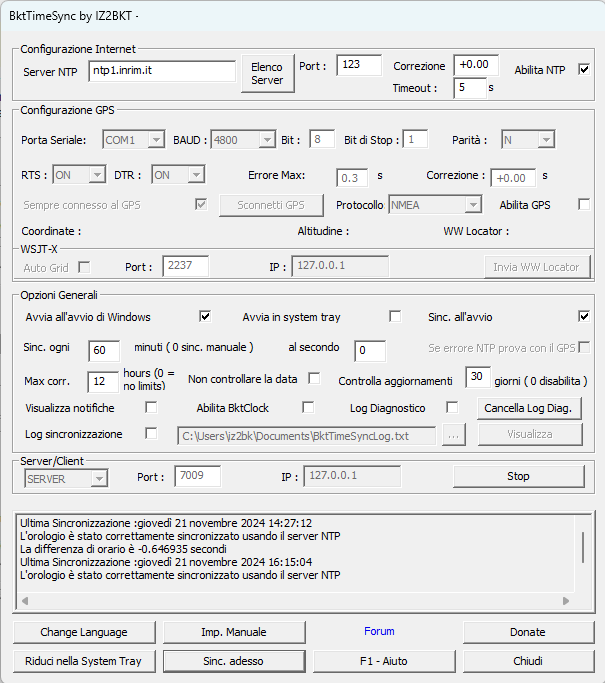Click the Controlla aggiornamenti days field
The image size is (605, 683).
[x=478, y=377]
